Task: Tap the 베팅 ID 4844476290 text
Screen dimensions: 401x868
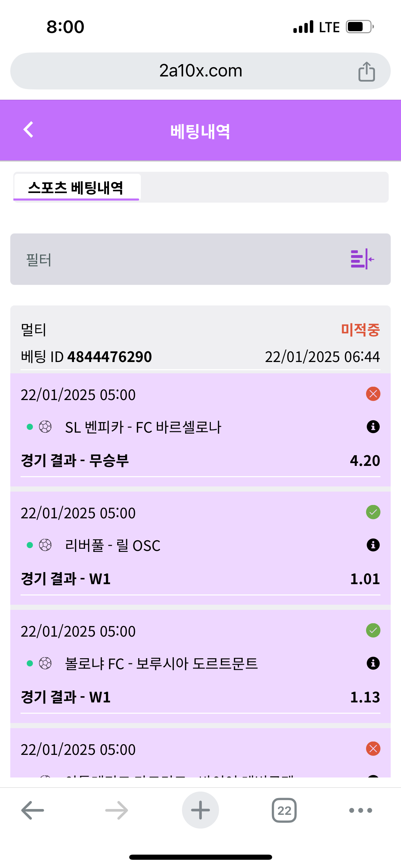Action: [x=86, y=357]
